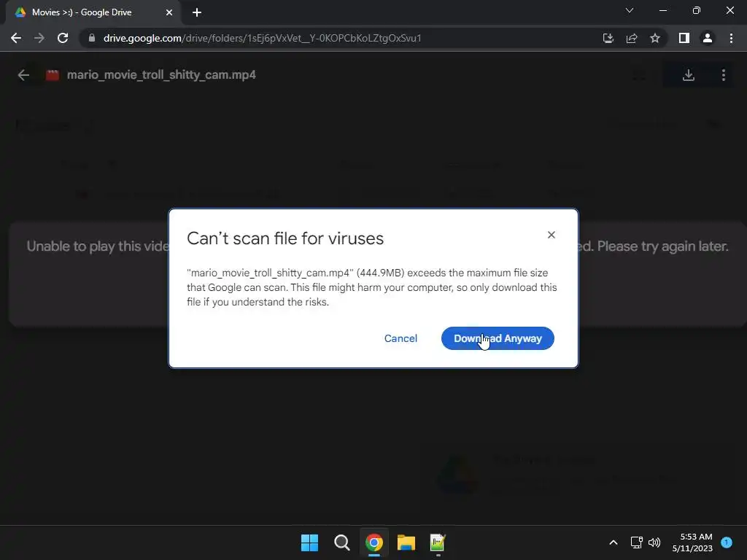
Task: Close the Movies >:) tab
Action: click(169, 12)
